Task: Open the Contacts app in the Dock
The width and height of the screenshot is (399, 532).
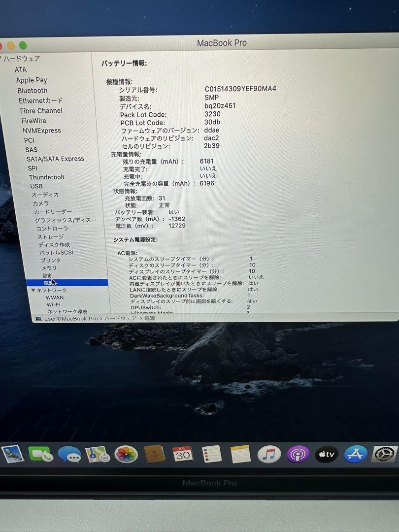Action: pos(154,454)
